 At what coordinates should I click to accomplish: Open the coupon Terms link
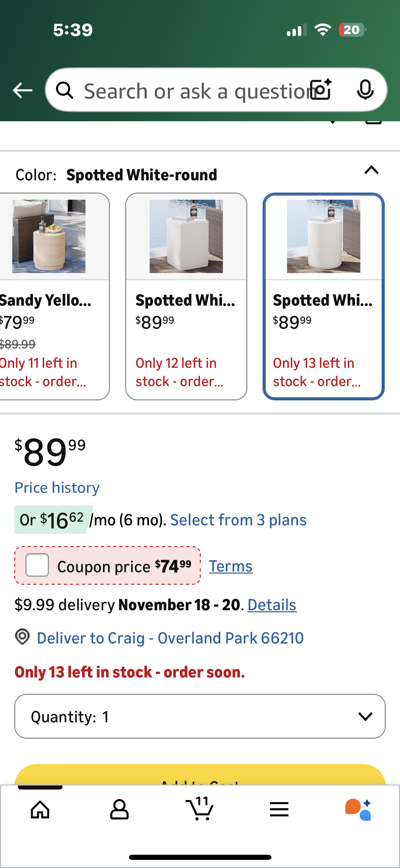coord(231,566)
